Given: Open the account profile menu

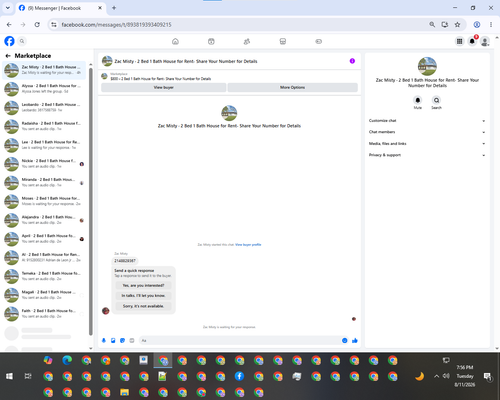Looking at the screenshot, I should tap(485, 41).
